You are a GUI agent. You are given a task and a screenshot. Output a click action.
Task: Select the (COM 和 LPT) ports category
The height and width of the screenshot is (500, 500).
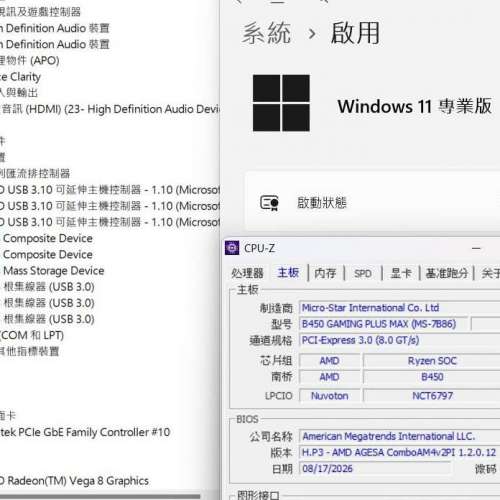click(32, 335)
